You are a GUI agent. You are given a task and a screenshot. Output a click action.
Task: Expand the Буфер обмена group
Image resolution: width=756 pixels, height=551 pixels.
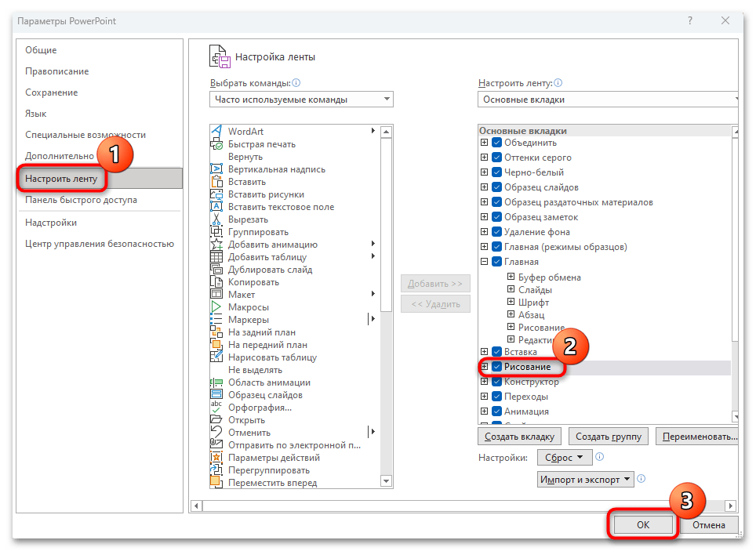(511, 277)
